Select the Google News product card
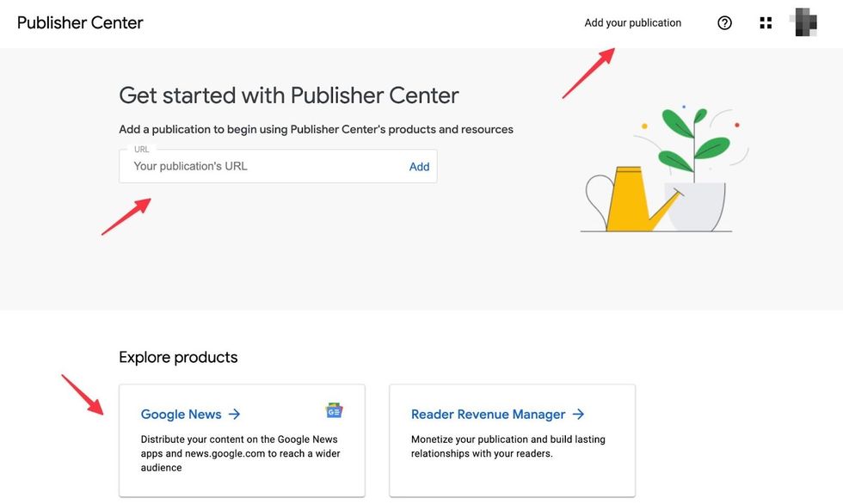This screenshot has height=504, width=843. tap(242, 441)
